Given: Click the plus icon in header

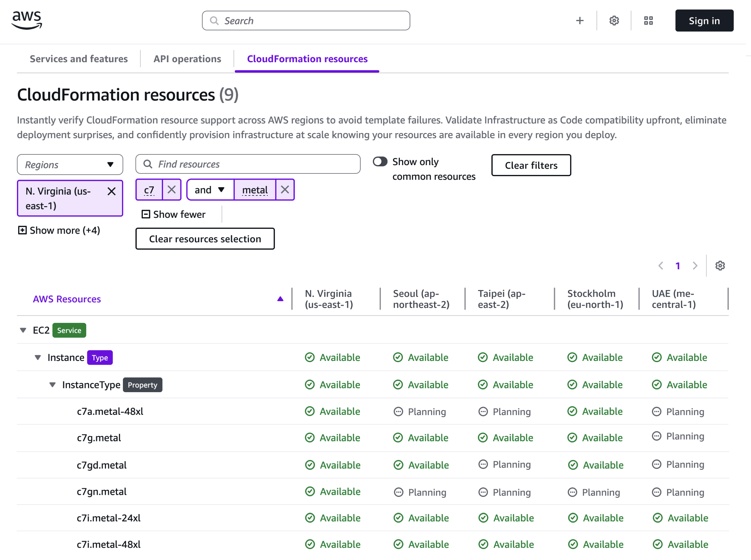Looking at the screenshot, I should click(580, 21).
